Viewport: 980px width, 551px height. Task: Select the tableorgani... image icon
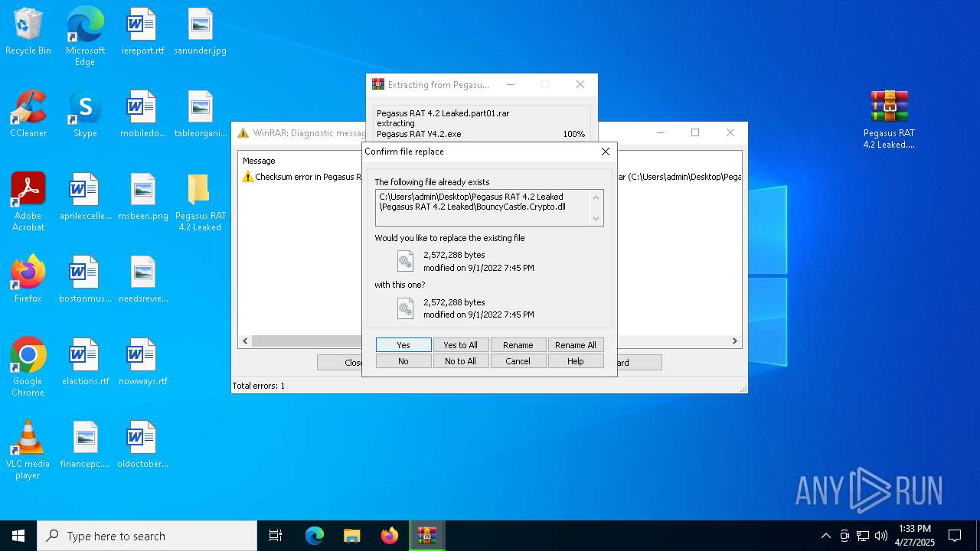200,114
